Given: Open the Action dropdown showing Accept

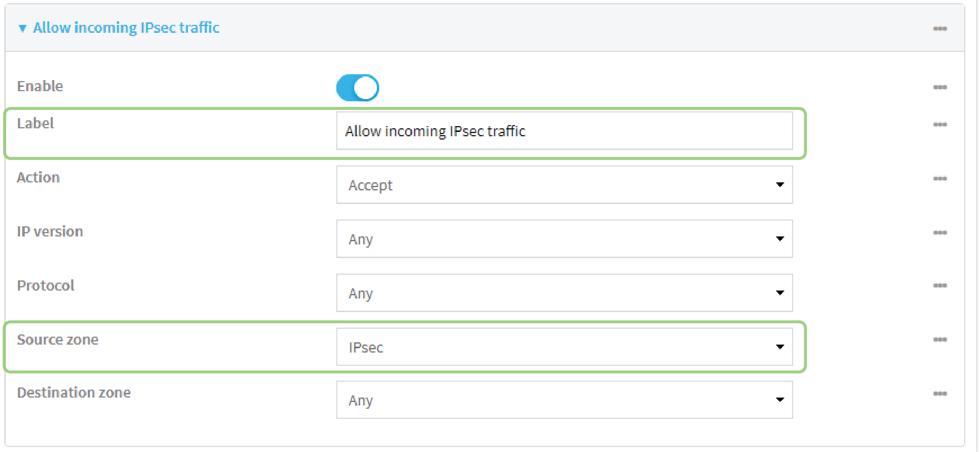Looking at the screenshot, I should (564, 185).
